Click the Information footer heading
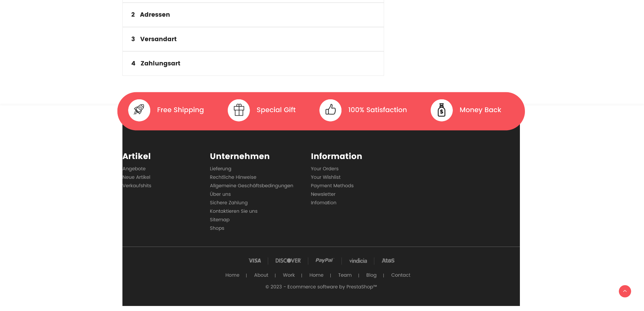Viewport: 644px width, 311px height. click(x=336, y=156)
